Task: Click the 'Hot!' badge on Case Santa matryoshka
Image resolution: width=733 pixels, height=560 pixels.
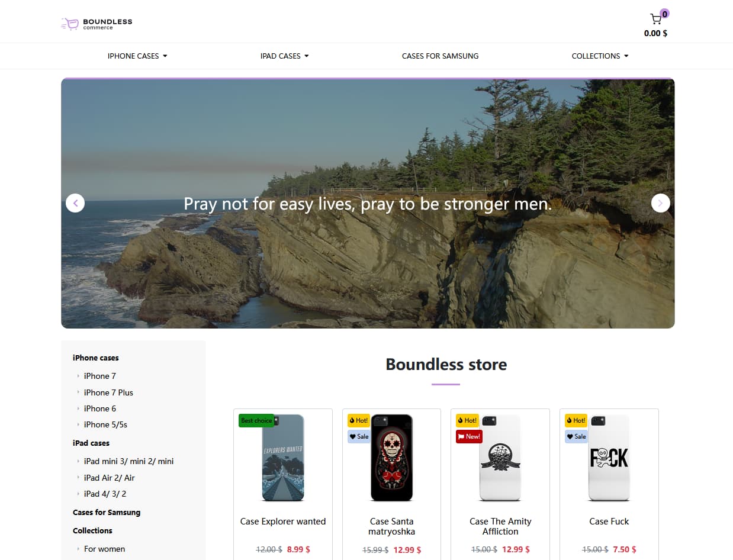Action: tap(358, 420)
